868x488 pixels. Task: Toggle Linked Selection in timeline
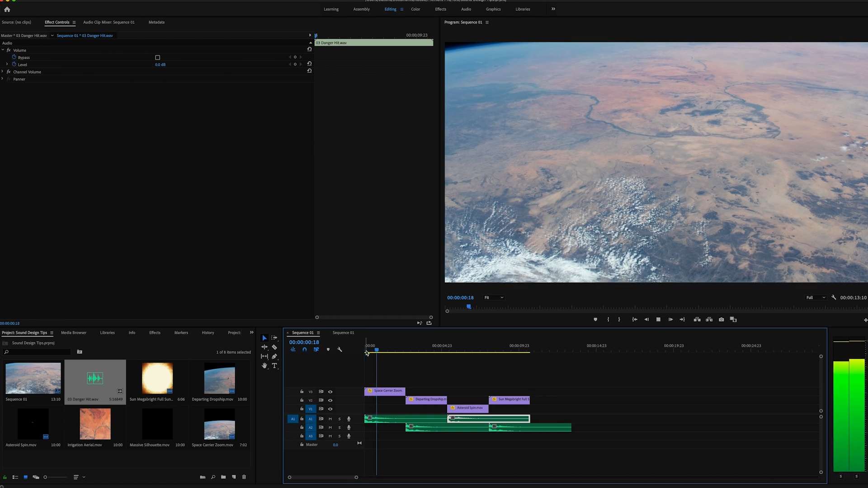[316, 349]
